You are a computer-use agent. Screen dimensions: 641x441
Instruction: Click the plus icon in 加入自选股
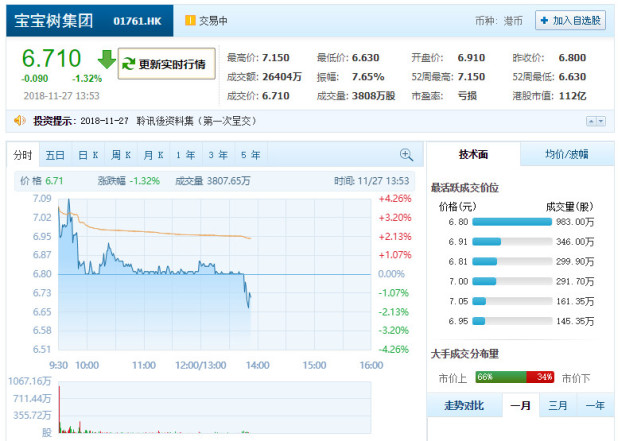[544, 20]
